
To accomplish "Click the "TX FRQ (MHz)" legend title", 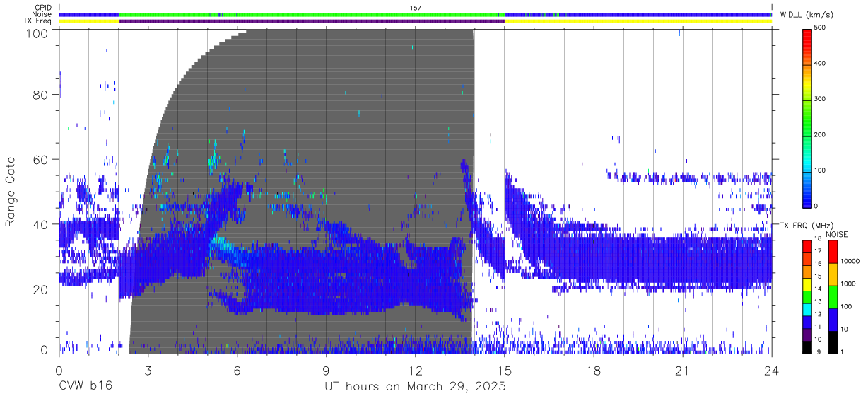I will click(806, 225).
